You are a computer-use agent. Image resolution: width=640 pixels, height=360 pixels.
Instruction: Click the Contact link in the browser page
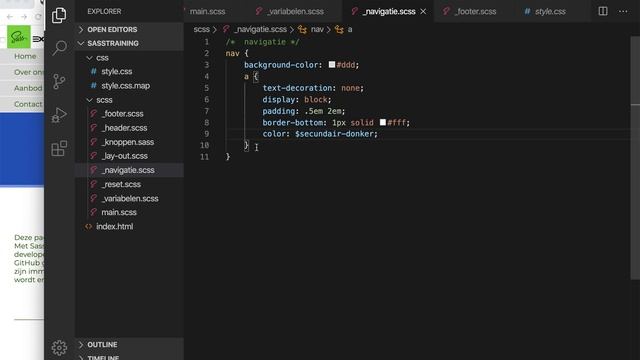pyautogui.click(x=28, y=104)
